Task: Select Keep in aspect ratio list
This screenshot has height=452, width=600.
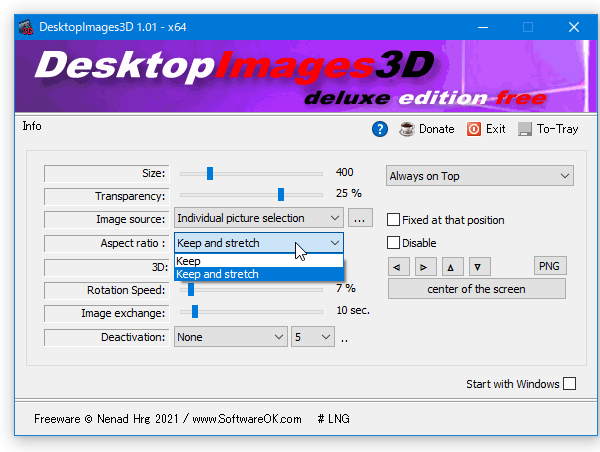Action: (x=259, y=261)
